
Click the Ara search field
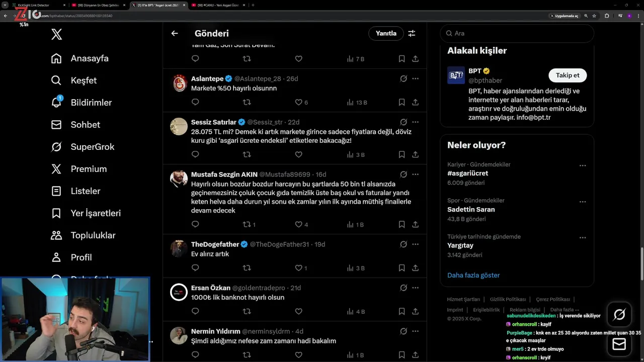click(x=517, y=33)
